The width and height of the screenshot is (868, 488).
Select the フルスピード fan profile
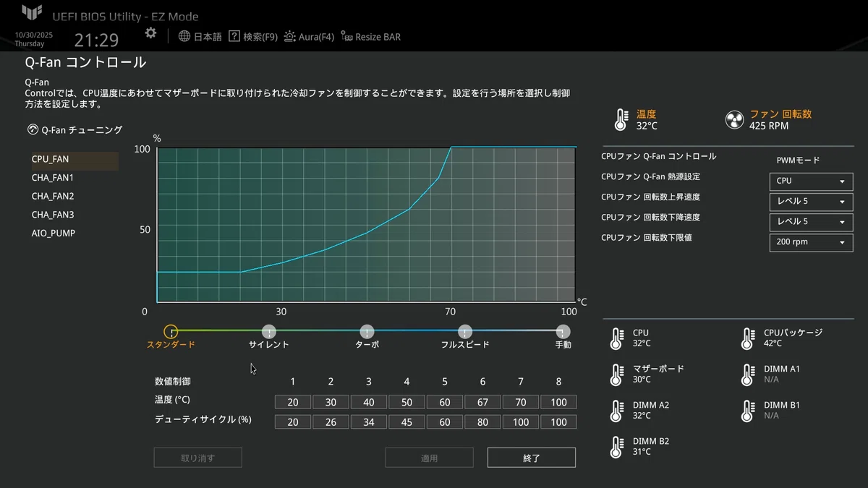pos(465,332)
